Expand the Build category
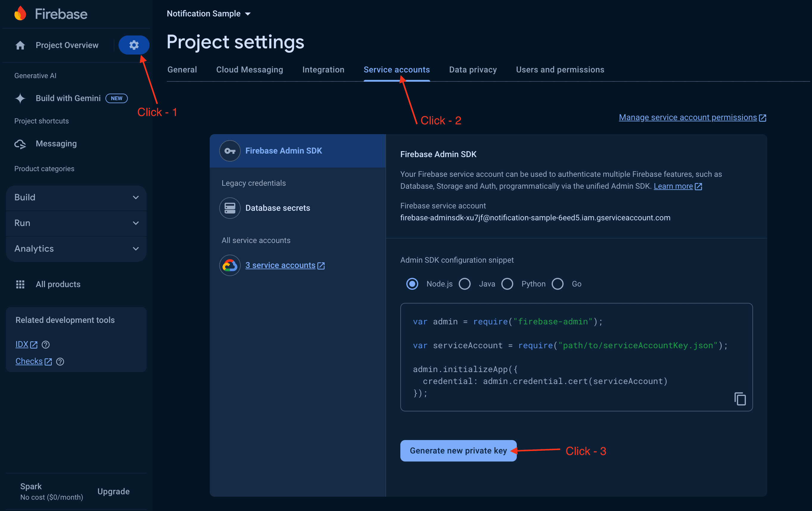This screenshot has height=511, width=812. (x=76, y=197)
